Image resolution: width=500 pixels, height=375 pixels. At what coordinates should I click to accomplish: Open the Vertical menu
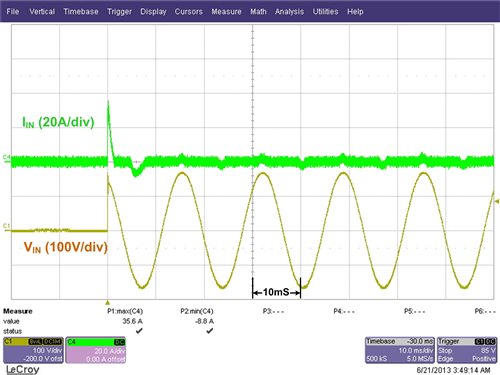42,11
